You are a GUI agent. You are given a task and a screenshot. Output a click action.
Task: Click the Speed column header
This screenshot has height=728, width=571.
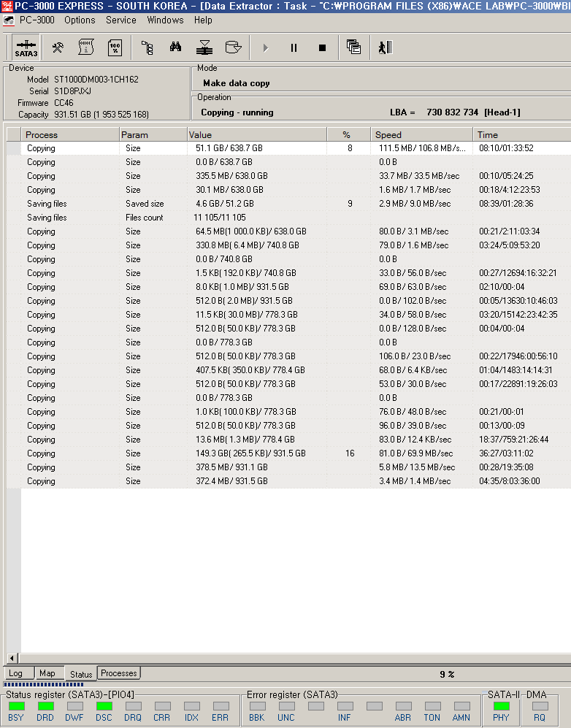(422, 134)
